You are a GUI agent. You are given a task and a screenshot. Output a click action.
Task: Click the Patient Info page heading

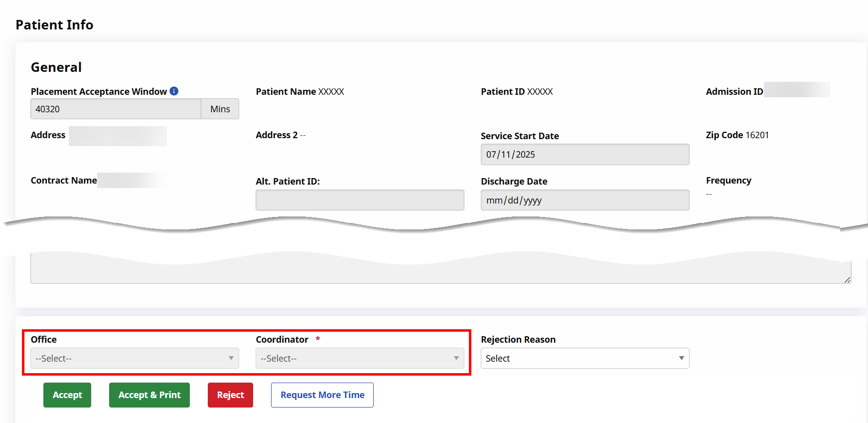[54, 25]
